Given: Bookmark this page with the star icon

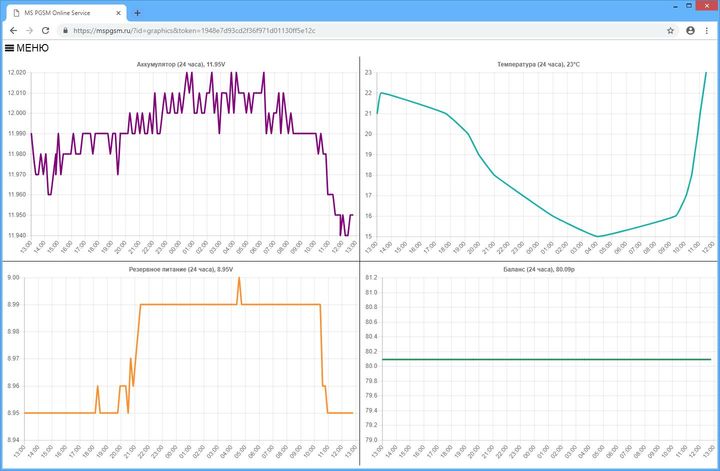Looking at the screenshot, I should pyautogui.click(x=671, y=31).
